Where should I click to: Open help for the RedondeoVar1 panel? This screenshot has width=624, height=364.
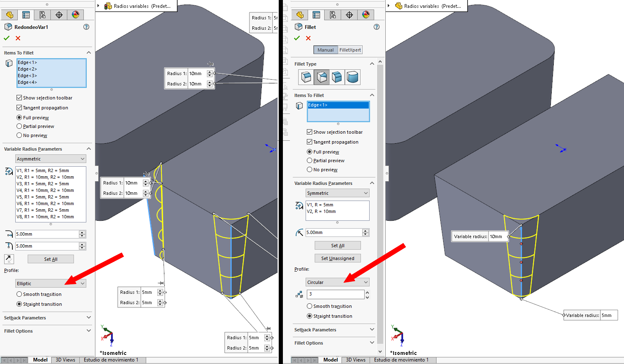(x=86, y=27)
